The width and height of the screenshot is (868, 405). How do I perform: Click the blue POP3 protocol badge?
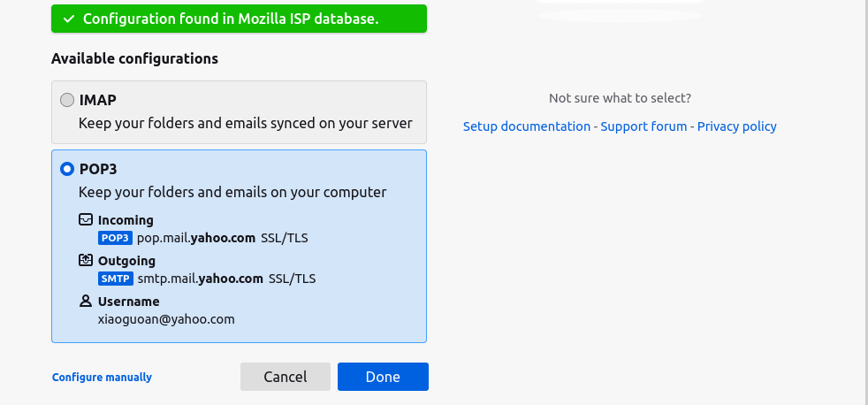[x=115, y=238]
